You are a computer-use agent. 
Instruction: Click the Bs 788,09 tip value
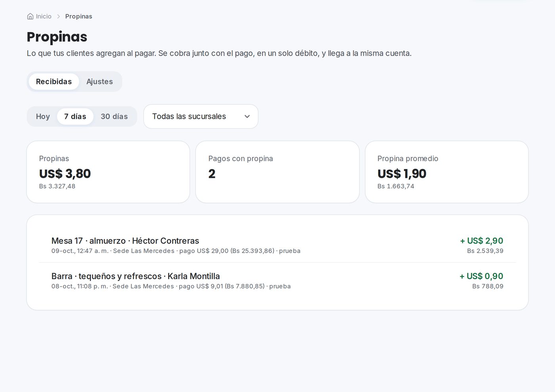click(488, 286)
